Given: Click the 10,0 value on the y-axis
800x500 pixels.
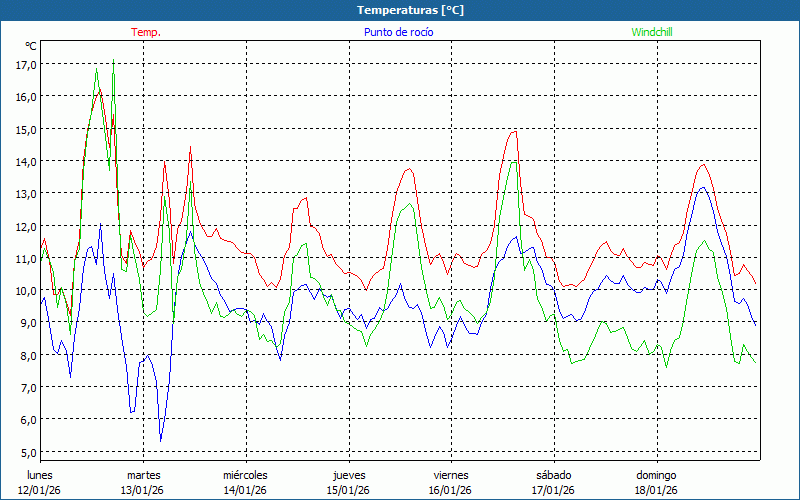Looking at the screenshot, I should click(26, 291).
